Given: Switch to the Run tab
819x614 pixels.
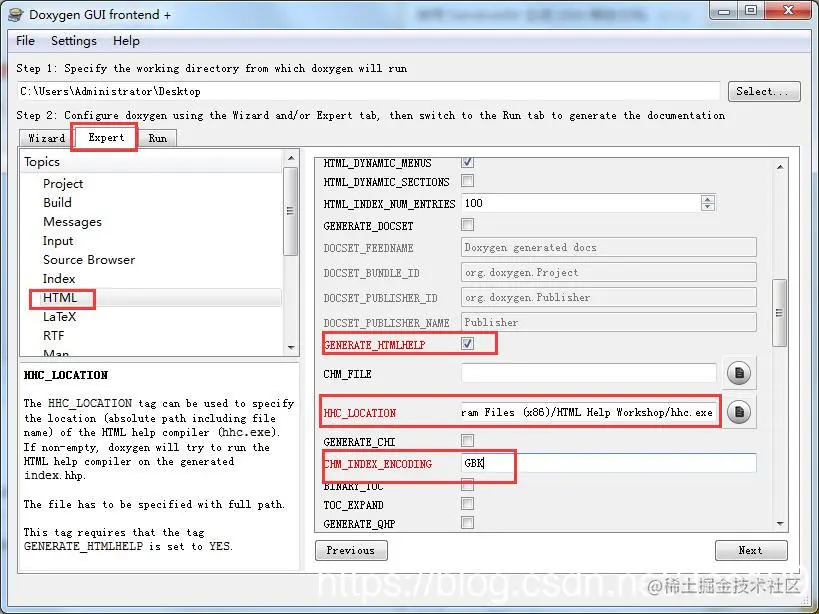Looking at the screenshot, I should 158,138.
